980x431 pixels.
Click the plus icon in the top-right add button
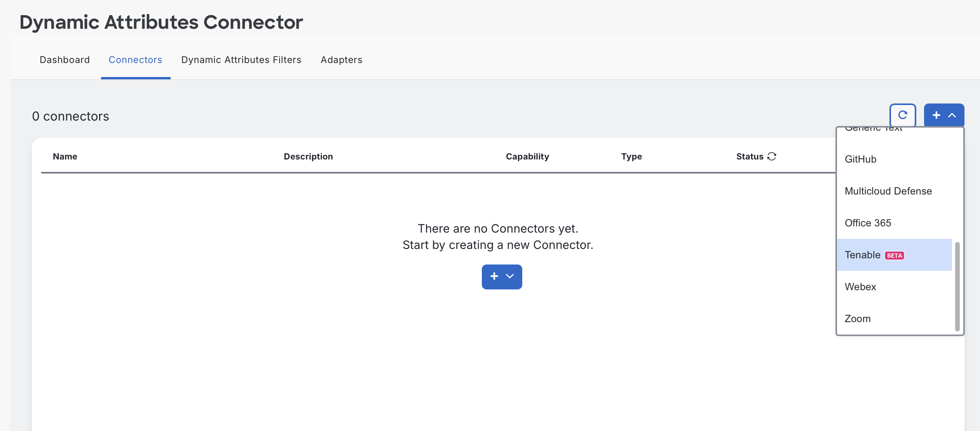[x=936, y=115]
